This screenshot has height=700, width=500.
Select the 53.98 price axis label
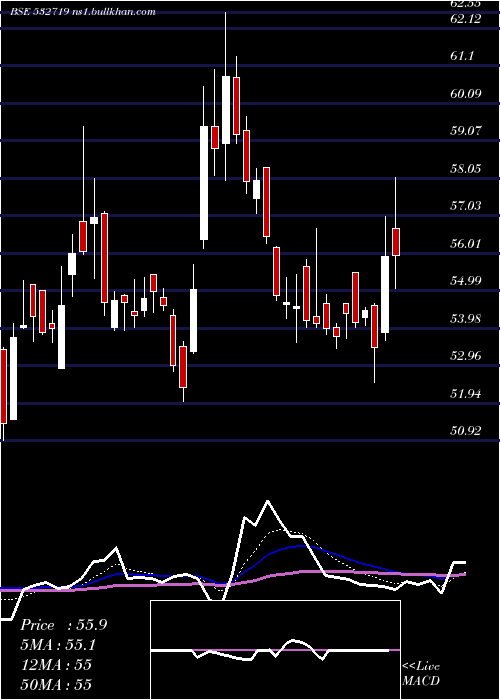pyautogui.click(x=466, y=318)
